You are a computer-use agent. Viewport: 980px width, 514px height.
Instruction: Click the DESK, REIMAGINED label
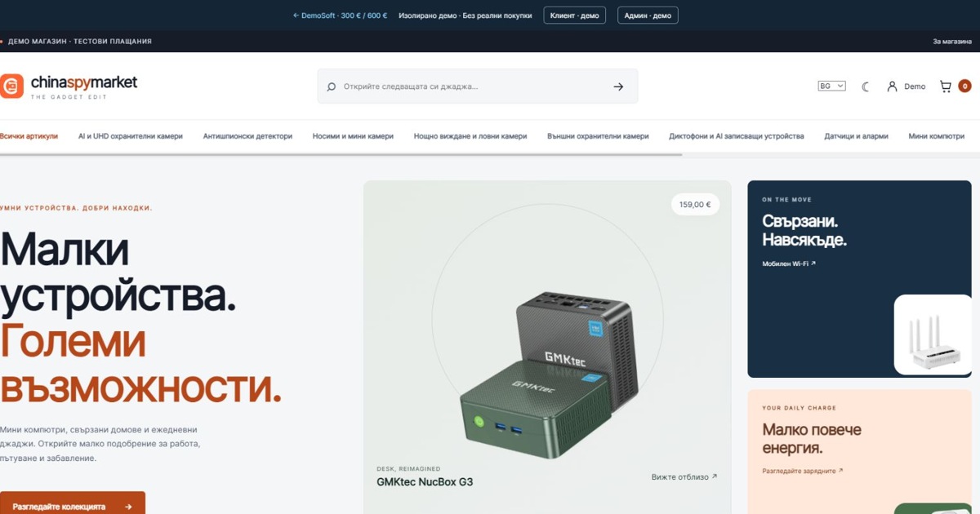click(x=408, y=469)
